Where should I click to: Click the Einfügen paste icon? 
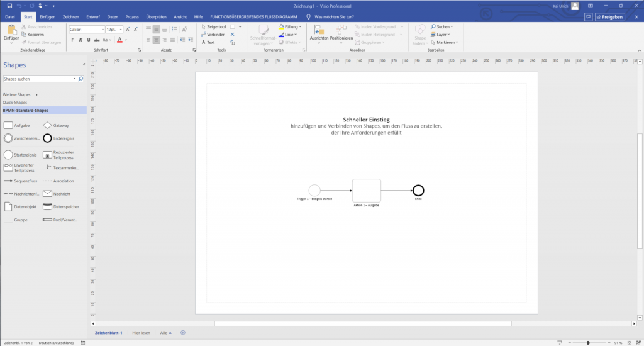coord(11,31)
